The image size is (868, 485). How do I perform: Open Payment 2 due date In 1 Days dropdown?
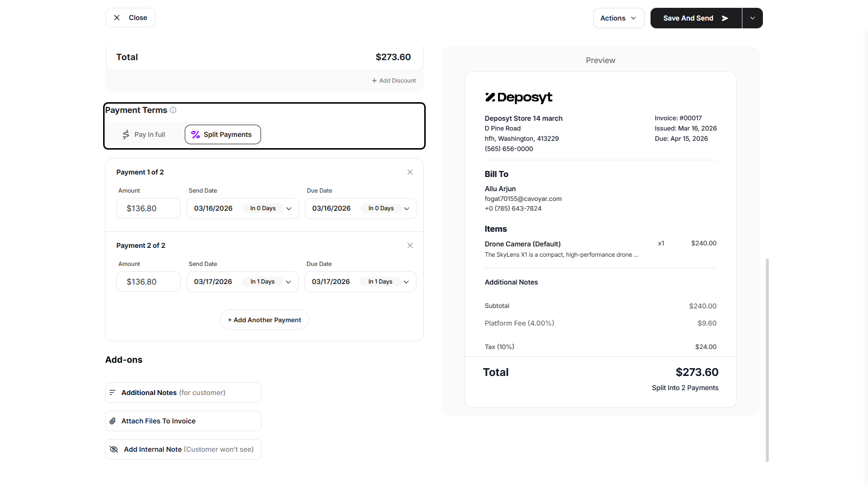click(x=388, y=282)
